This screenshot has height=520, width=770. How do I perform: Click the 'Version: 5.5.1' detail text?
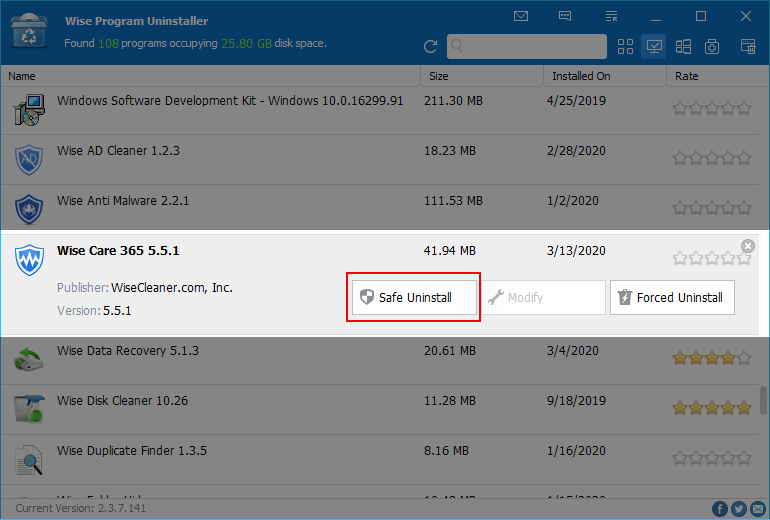(x=94, y=311)
